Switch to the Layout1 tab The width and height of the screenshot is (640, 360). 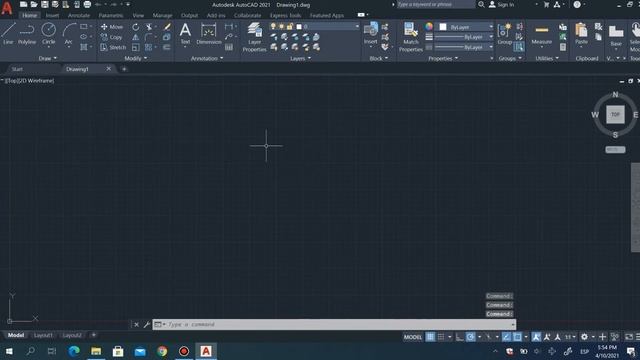point(43,335)
